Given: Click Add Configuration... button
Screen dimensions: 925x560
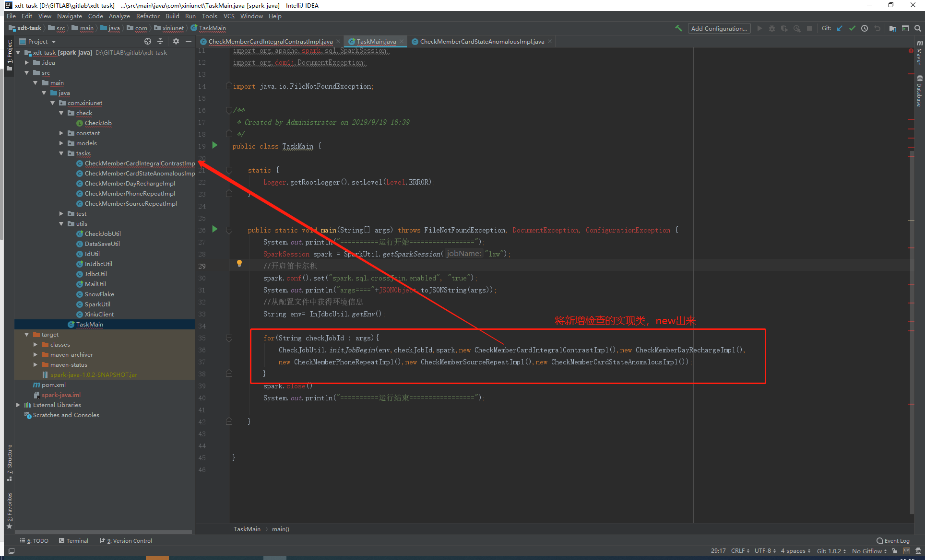Looking at the screenshot, I should (x=719, y=28).
